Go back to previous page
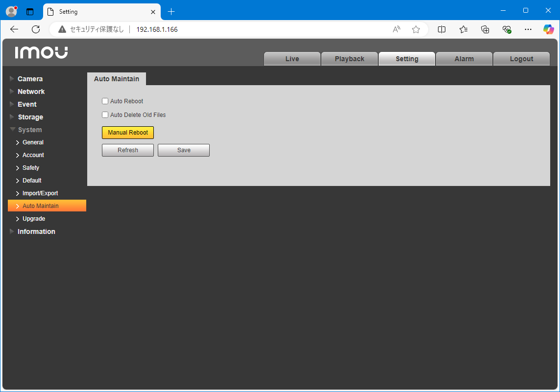This screenshot has width=560, height=392. tap(14, 29)
